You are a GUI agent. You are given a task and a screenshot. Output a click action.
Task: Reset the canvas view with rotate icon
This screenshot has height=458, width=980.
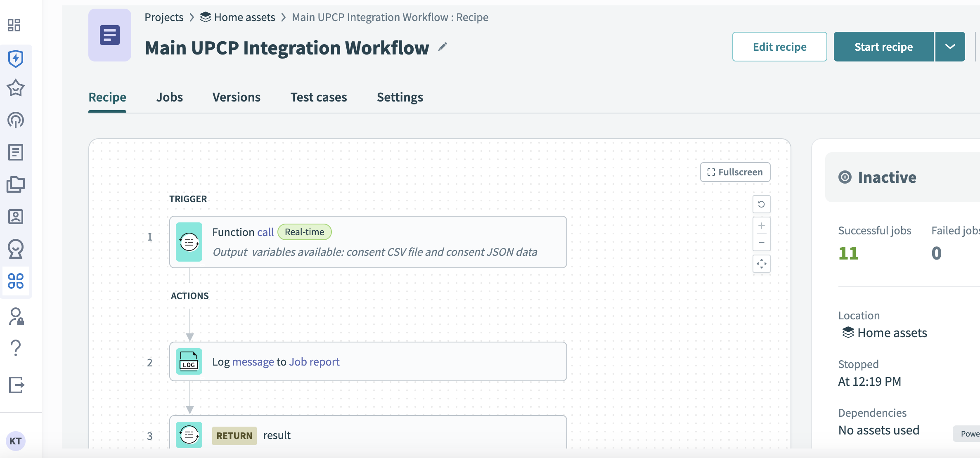tap(762, 204)
